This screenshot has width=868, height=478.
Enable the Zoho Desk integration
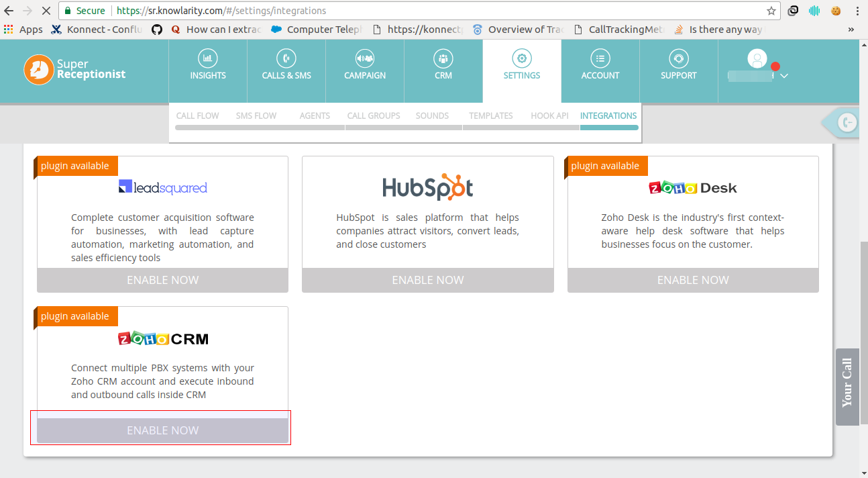(x=693, y=280)
